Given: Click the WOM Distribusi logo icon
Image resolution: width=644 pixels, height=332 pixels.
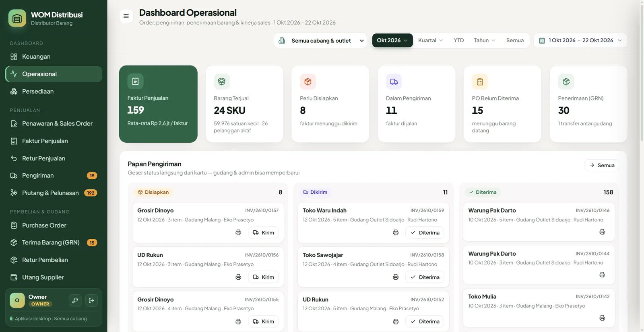Looking at the screenshot, I should point(17,18).
